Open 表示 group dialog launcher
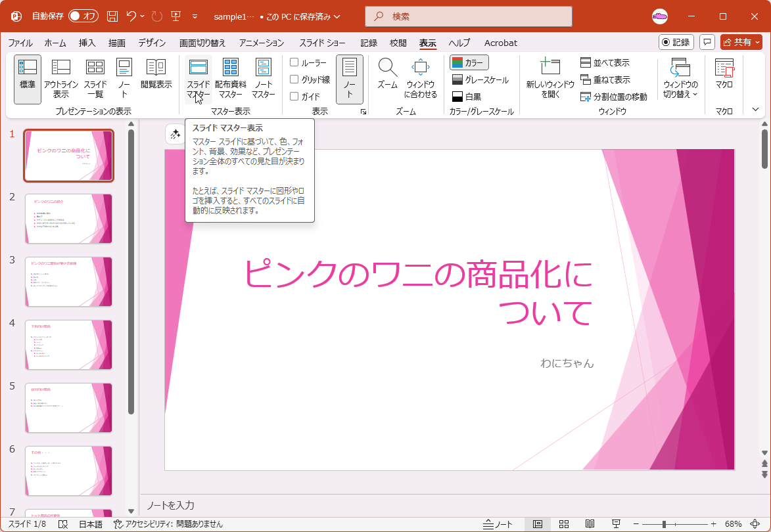The height and width of the screenshot is (532, 771). [x=363, y=112]
